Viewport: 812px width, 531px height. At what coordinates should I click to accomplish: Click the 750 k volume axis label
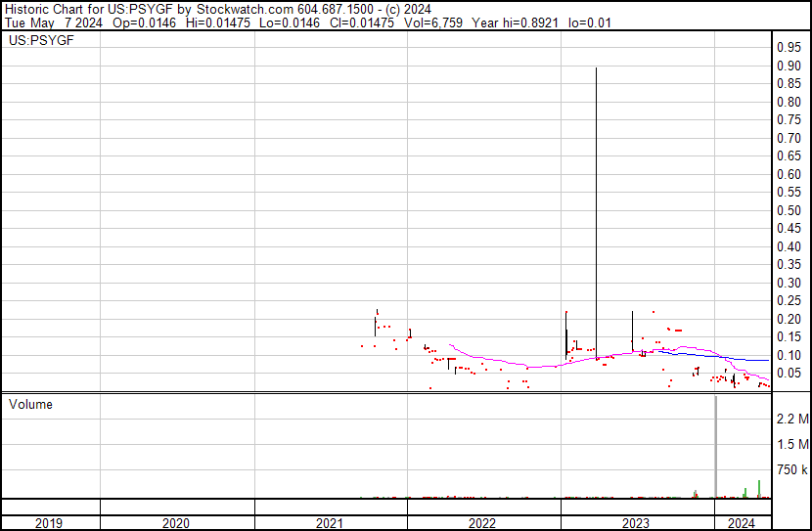pos(792,469)
